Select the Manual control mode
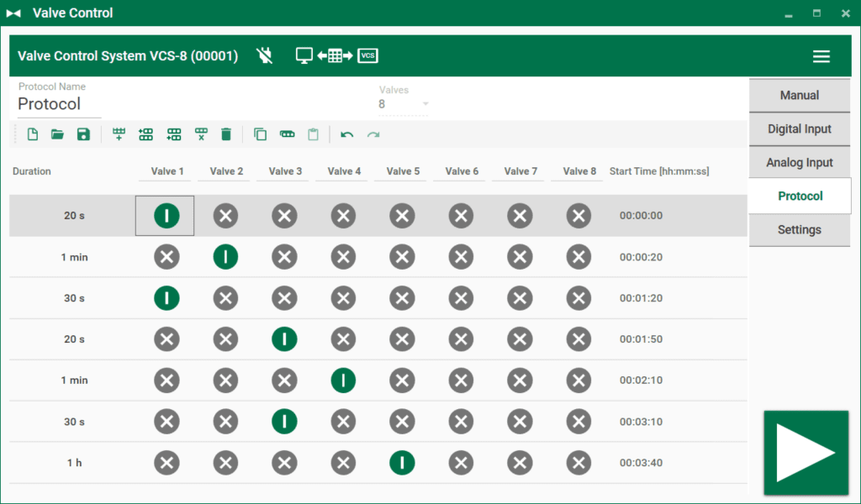Screen dimensions: 861x504 pyautogui.click(x=799, y=95)
